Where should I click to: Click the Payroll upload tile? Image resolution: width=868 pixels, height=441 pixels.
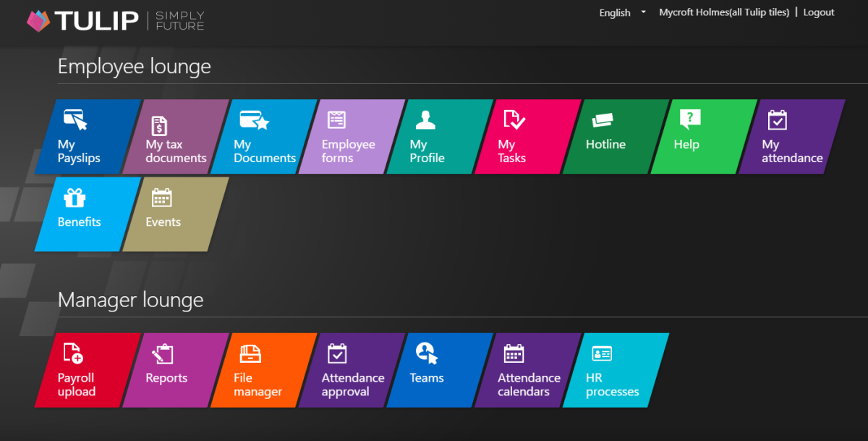87,370
